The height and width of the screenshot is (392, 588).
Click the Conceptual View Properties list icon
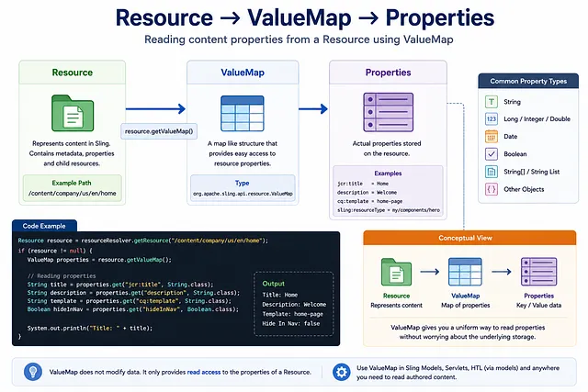(x=539, y=272)
